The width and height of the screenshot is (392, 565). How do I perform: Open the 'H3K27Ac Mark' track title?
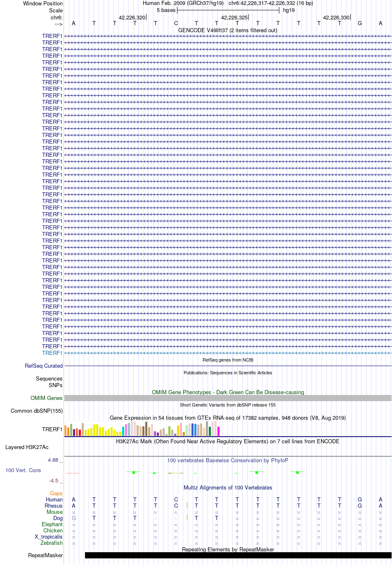point(228,441)
